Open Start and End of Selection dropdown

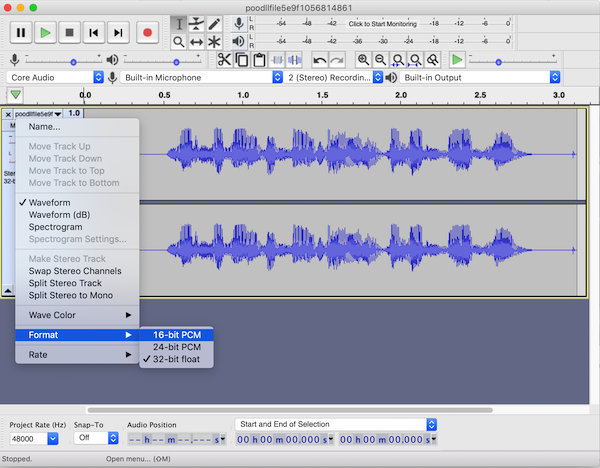point(336,424)
